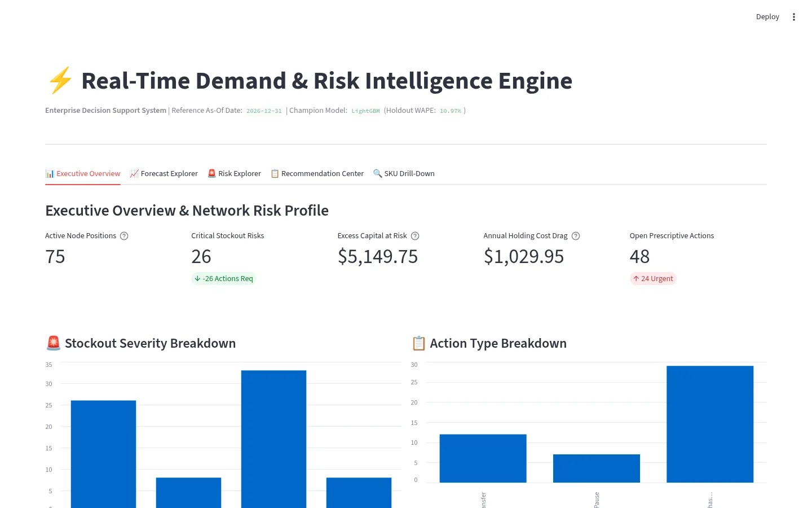812x508 pixels.
Task: Click the Open Prescriptive Actions value 48
Action: click(639, 257)
